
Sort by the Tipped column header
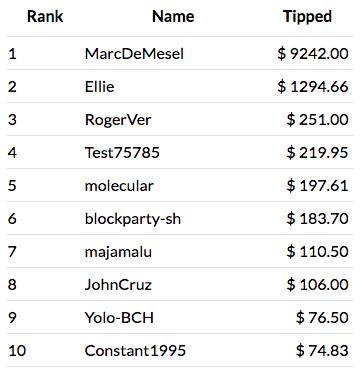(x=307, y=16)
